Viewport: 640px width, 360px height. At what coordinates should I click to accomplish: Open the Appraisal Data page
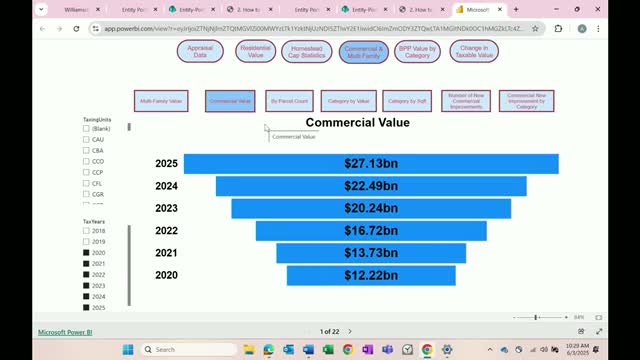coord(200,51)
